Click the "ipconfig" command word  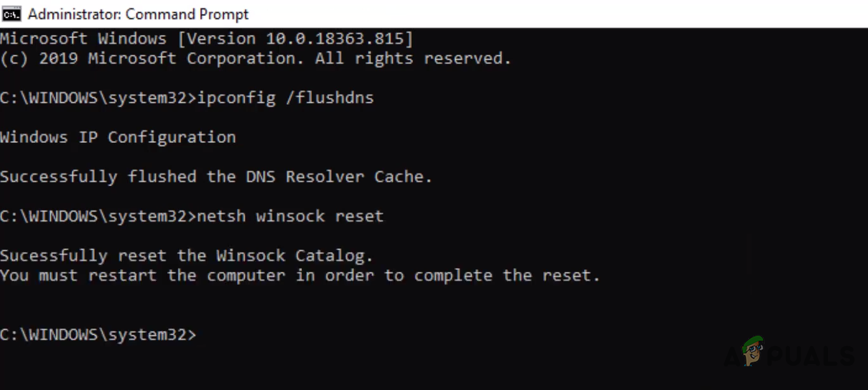pos(236,98)
